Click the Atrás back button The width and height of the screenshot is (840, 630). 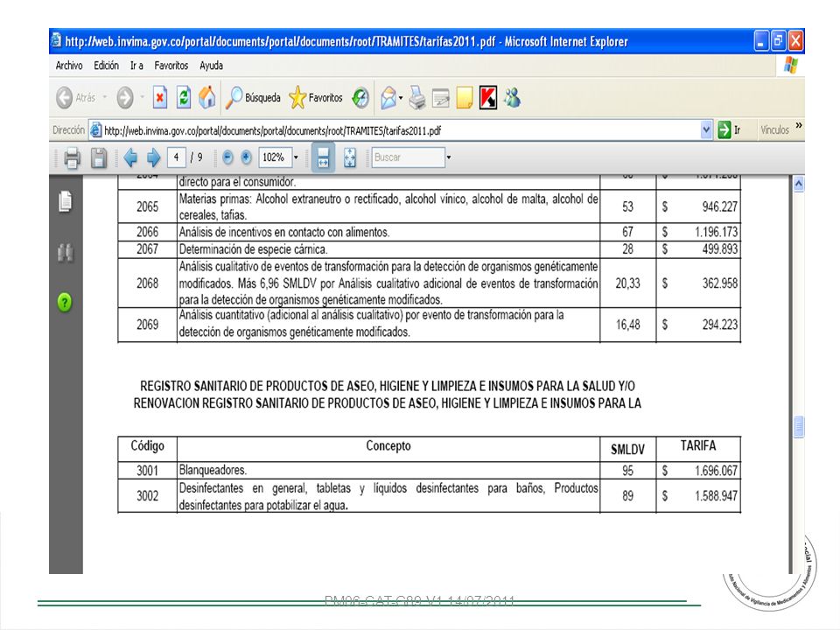75,97
